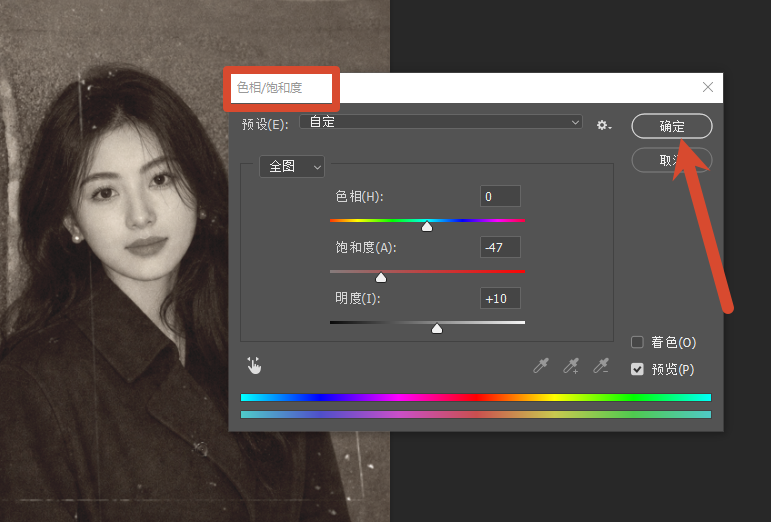Image resolution: width=771 pixels, height=522 pixels.
Task: Select the on-image hand adjustment tool
Action: (x=254, y=366)
